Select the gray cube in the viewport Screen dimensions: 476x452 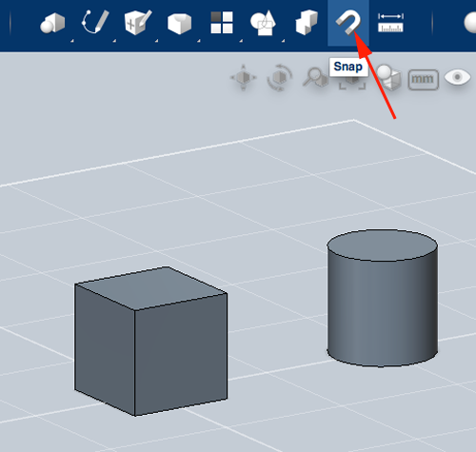150,341
